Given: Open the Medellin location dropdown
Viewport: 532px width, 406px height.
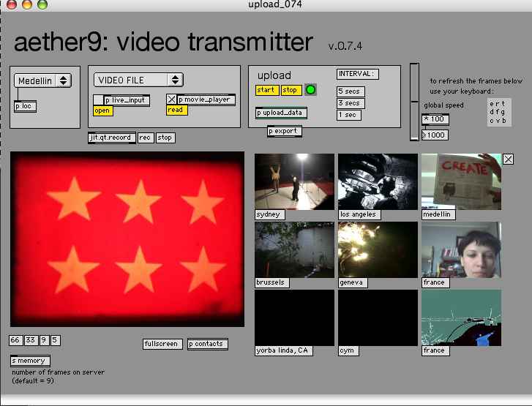Looking at the screenshot, I should click(x=42, y=80).
